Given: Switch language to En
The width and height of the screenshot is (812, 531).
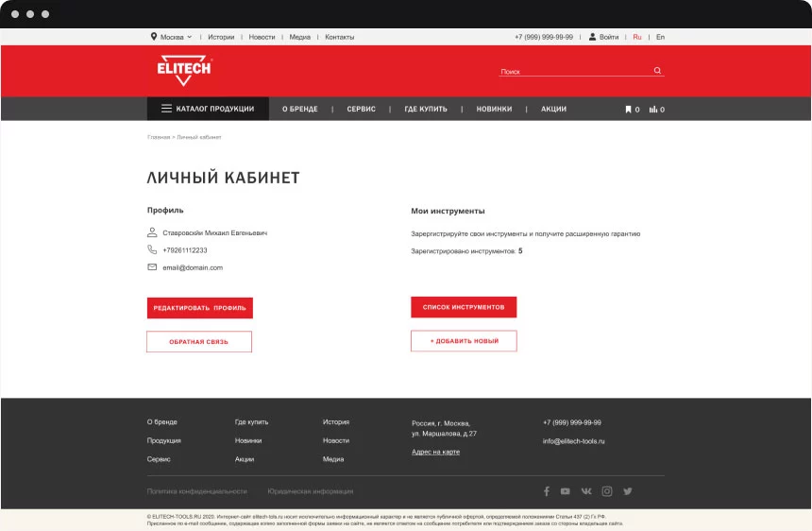Looking at the screenshot, I should point(660,37).
